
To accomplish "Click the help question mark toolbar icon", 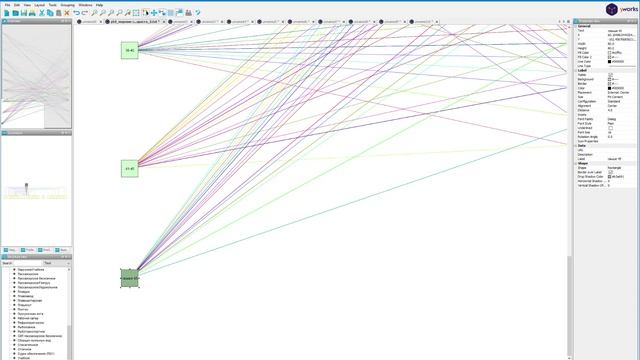I will [x=198, y=13].
